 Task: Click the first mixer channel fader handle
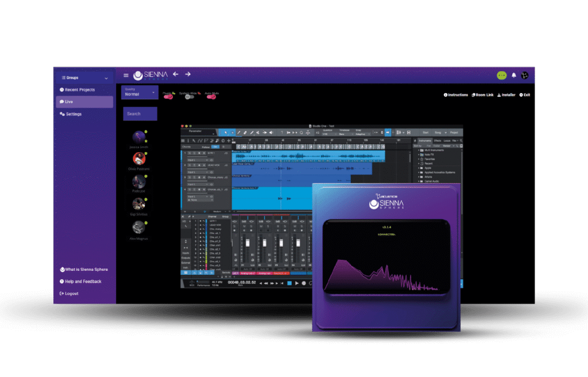coord(247,243)
